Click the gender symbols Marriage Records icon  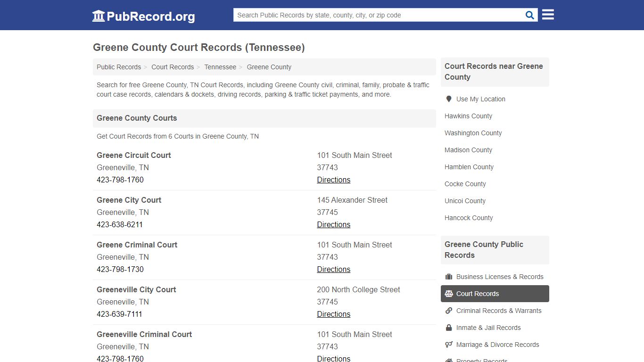click(x=448, y=345)
